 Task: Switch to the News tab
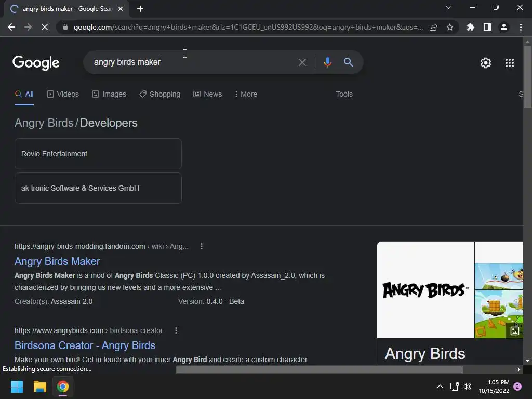208,95
